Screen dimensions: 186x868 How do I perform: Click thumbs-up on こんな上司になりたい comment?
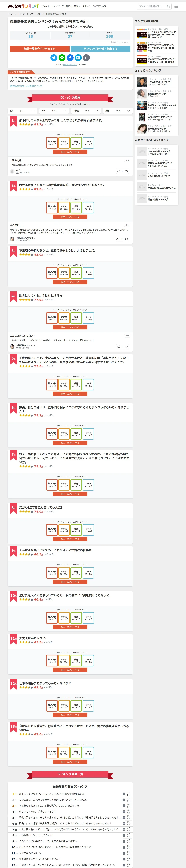[119, 346]
